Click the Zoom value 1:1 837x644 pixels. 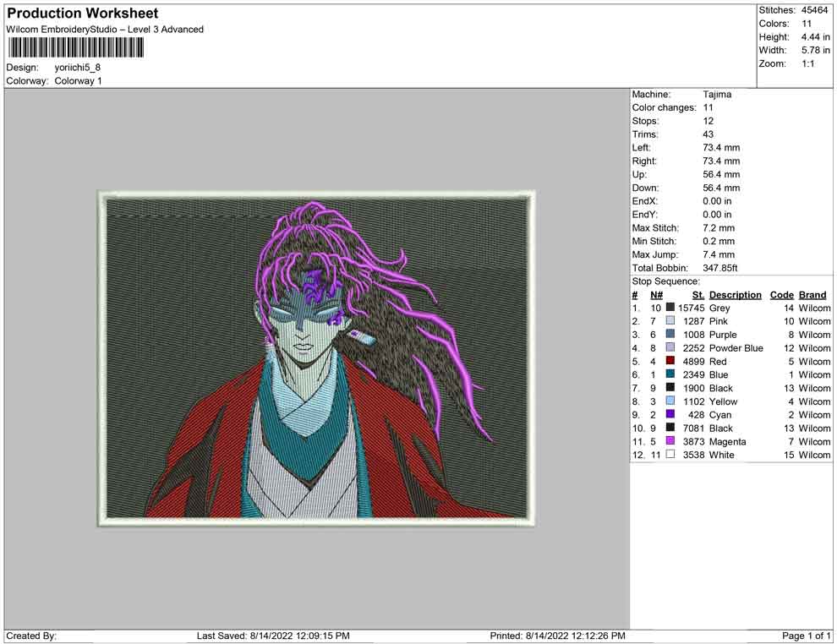[x=807, y=63]
